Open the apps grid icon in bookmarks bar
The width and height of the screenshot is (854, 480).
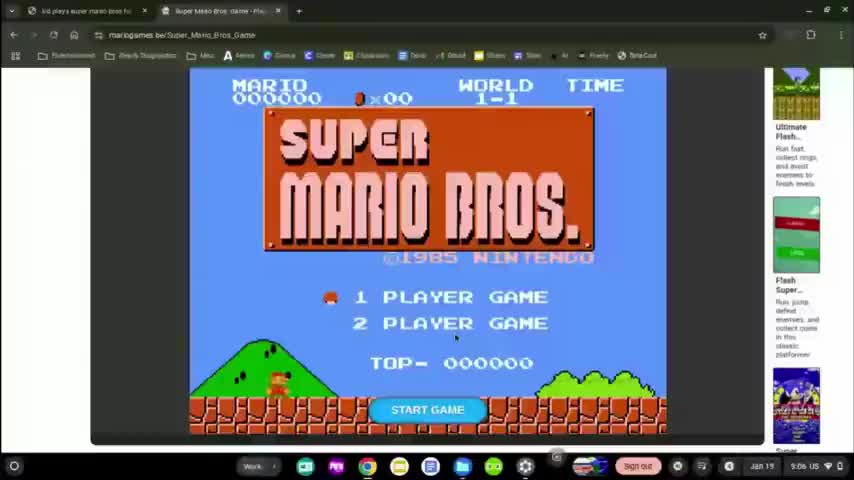tap(16, 56)
